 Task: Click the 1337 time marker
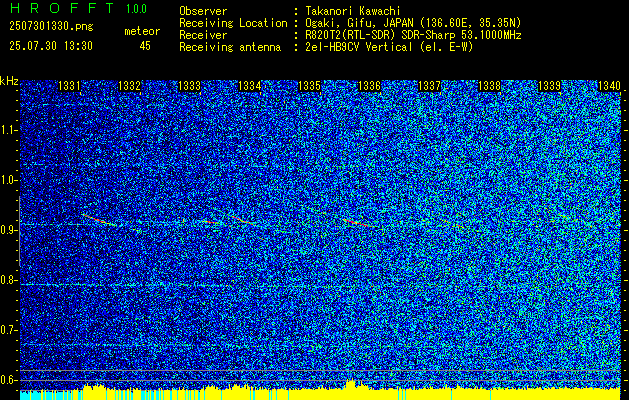pos(429,86)
